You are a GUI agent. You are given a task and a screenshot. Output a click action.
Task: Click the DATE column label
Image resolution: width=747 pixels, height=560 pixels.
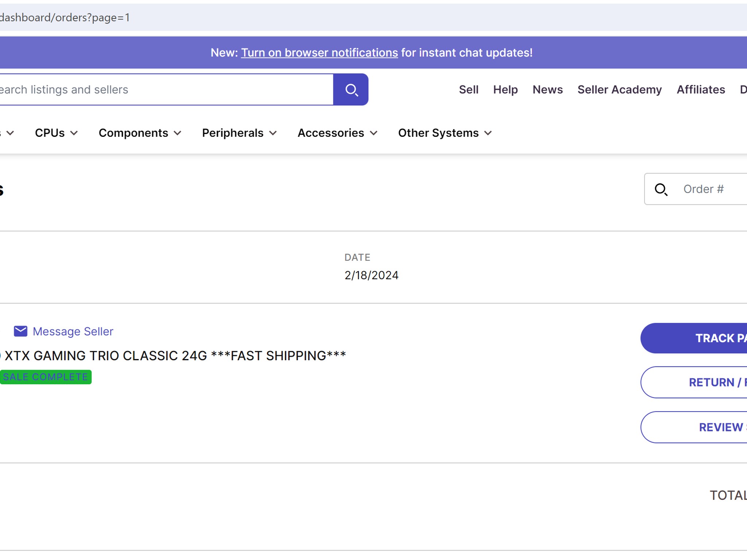(x=357, y=257)
